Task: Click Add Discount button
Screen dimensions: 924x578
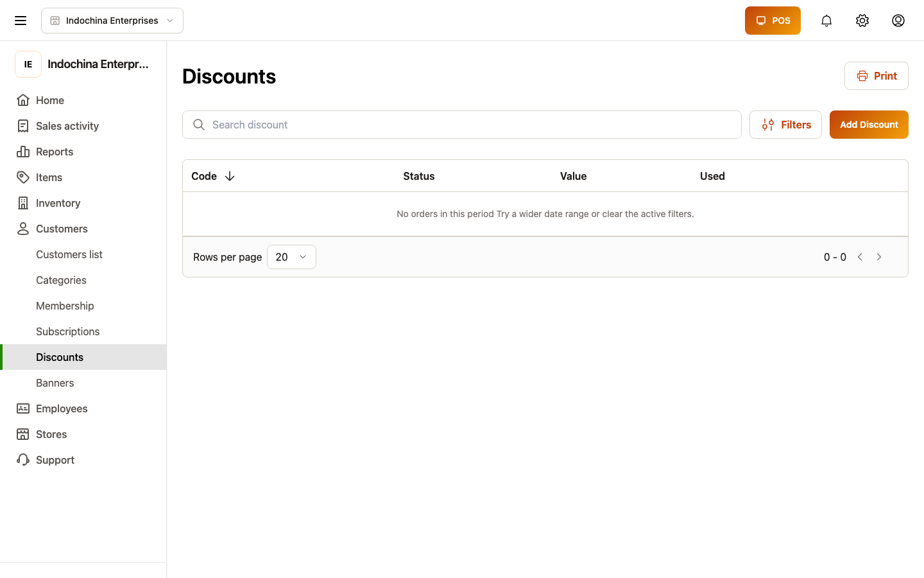Action: point(869,125)
